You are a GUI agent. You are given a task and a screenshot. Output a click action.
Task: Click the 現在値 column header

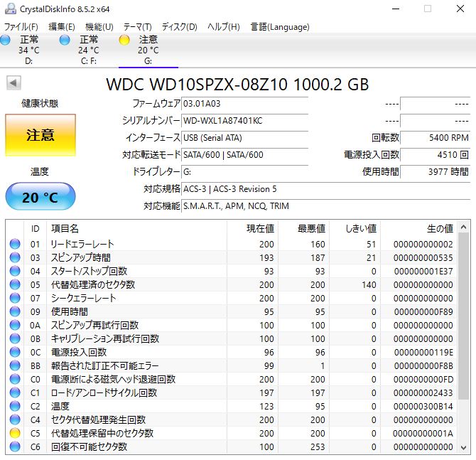click(x=253, y=228)
